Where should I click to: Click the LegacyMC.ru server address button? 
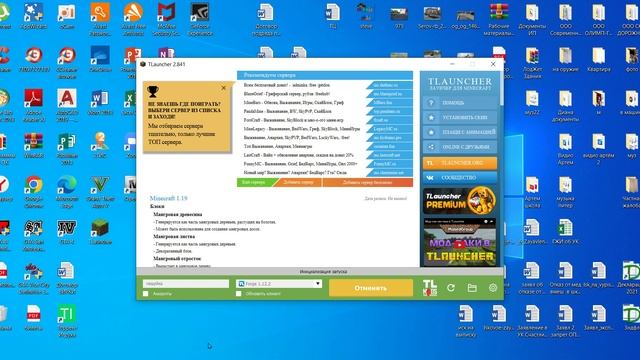click(389, 129)
